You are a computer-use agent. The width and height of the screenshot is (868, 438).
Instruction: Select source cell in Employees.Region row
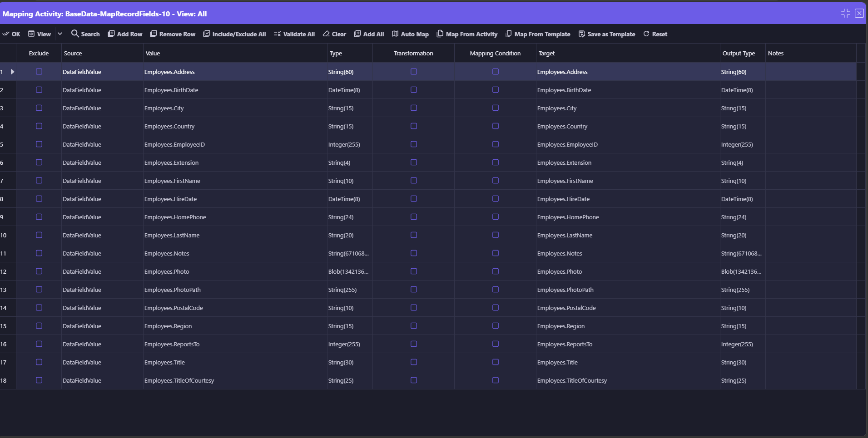click(102, 326)
